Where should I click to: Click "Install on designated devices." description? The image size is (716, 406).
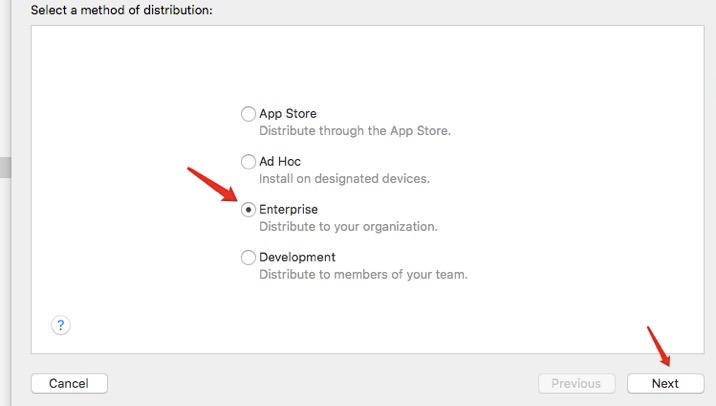344,179
